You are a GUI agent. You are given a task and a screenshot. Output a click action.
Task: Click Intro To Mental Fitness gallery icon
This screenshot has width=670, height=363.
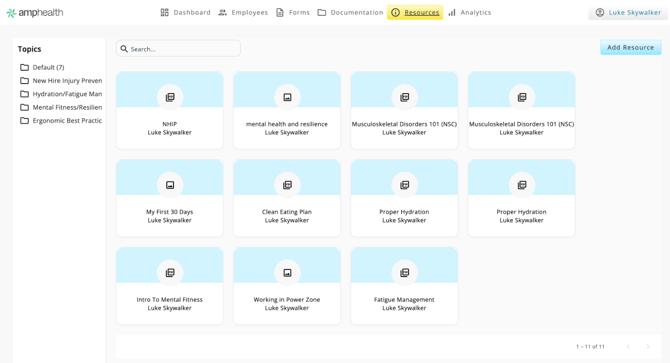[170, 272]
